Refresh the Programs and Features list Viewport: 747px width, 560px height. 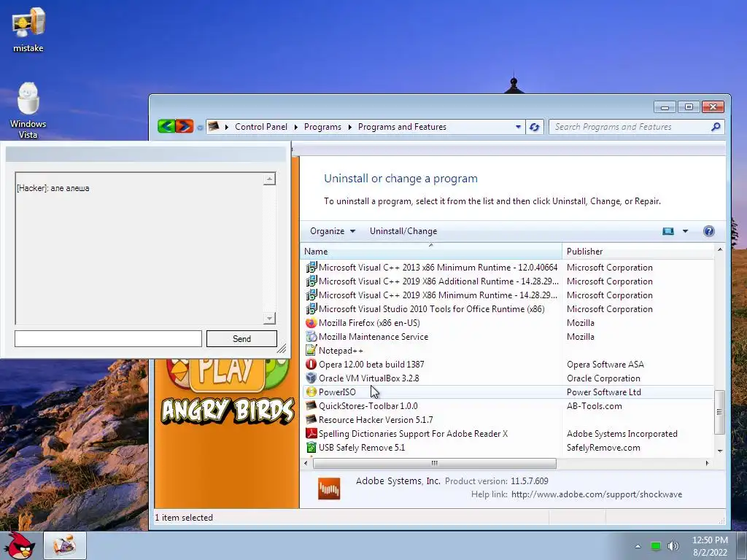click(x=534, y=127)
